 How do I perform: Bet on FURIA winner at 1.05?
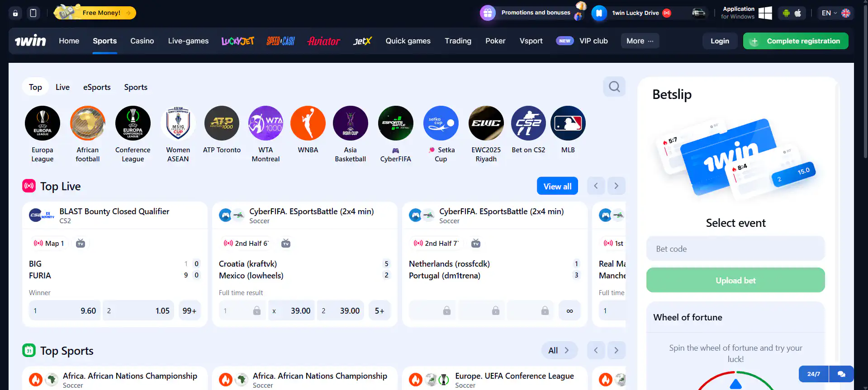[x=138, y=310]
